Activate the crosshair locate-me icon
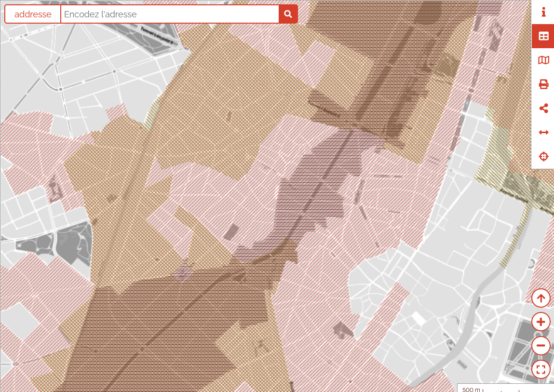The width and height of the screenshot is (554, 392). pos(543,157)
